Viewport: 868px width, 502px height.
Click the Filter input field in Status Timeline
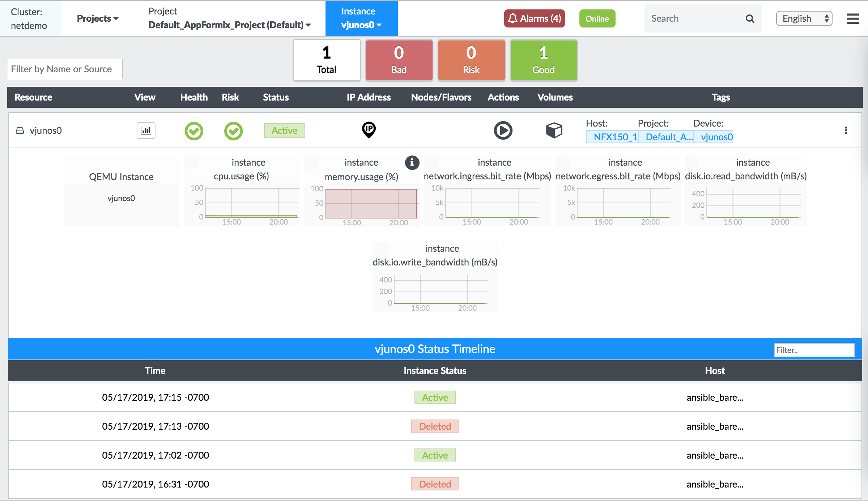coord(814,350)
